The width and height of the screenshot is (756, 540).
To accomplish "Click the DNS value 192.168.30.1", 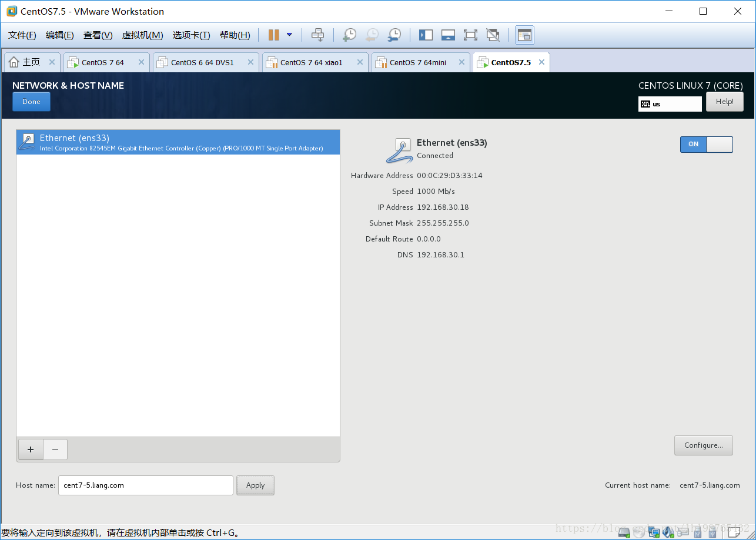I will [x=440, y=255].
